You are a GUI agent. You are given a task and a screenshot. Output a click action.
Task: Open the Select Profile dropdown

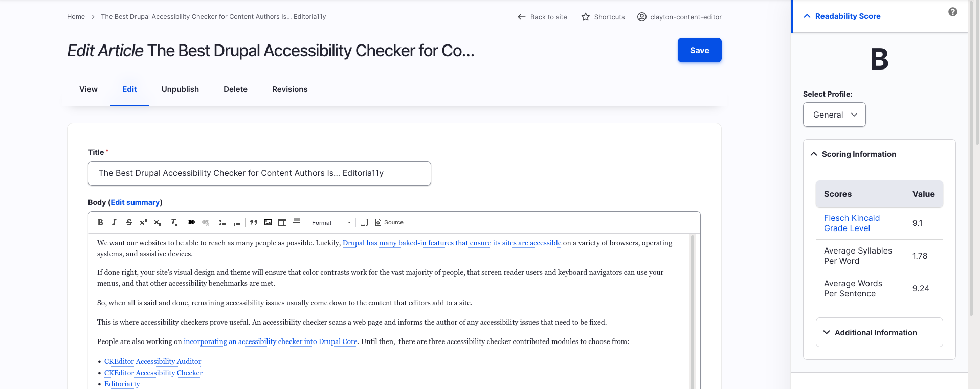[834, 115]
